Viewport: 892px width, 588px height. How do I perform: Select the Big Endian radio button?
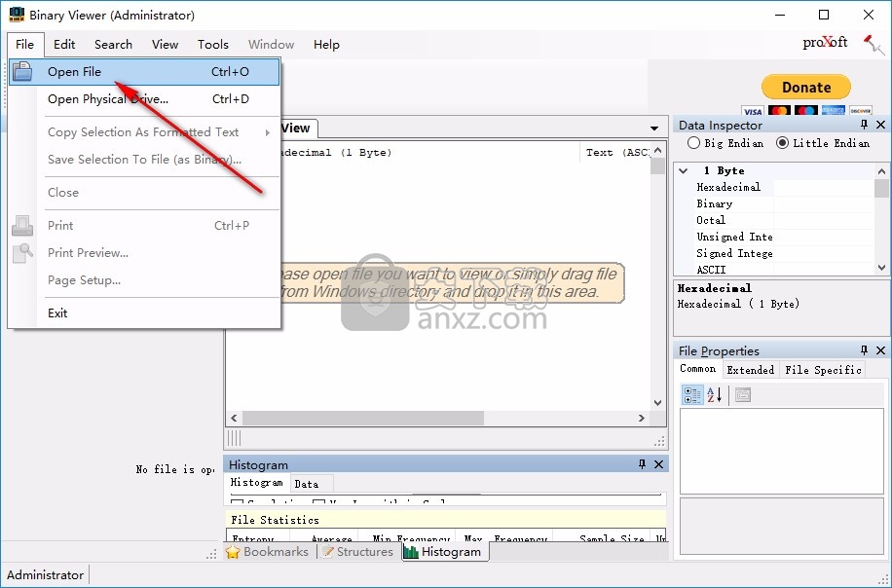(693, 143)
